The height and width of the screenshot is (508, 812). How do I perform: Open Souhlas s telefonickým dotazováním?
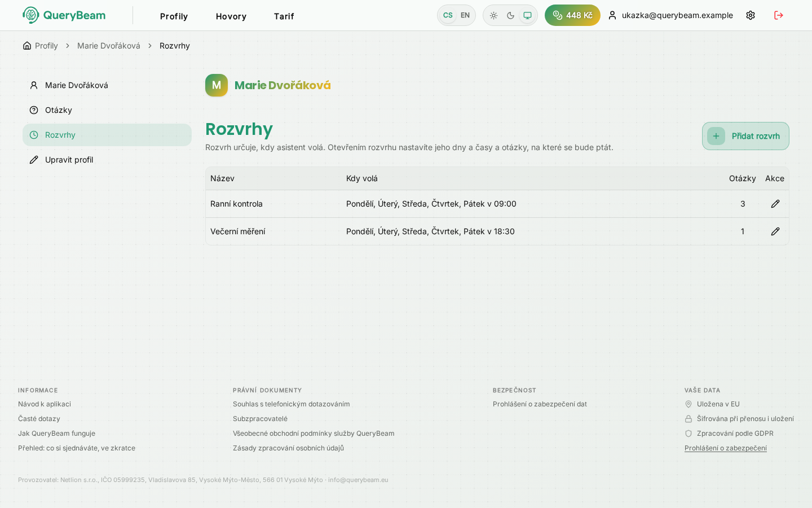pyautogui.click(x=291, y=404)
